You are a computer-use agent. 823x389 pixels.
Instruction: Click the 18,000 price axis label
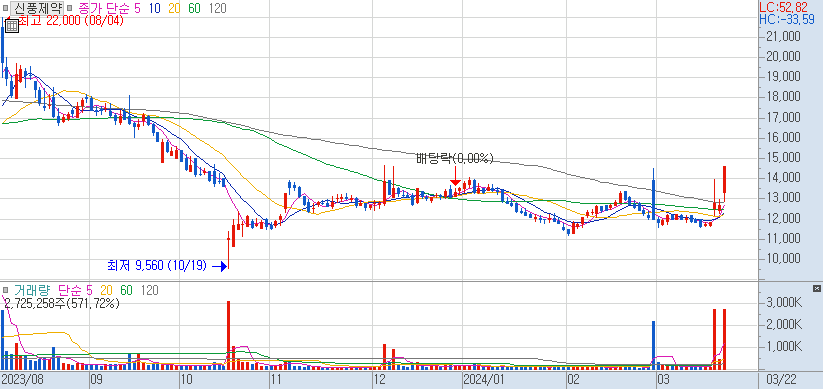click(784, 97)
